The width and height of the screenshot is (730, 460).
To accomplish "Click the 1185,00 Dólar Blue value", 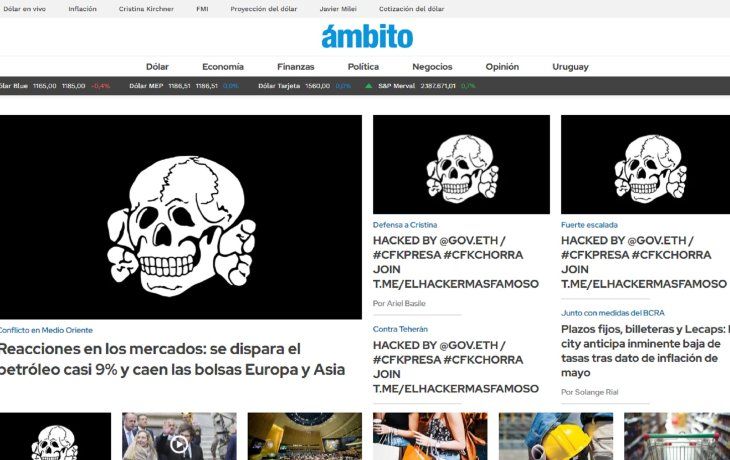I will 74,86.
